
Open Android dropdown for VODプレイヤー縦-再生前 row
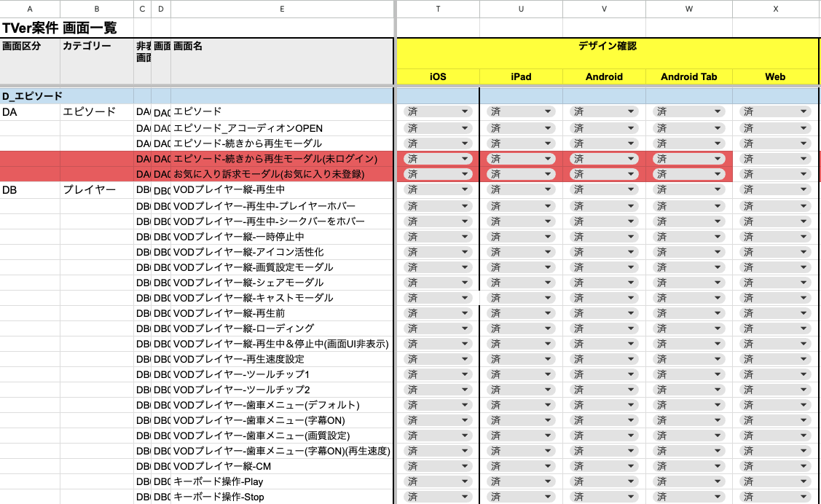coord(604,313)
